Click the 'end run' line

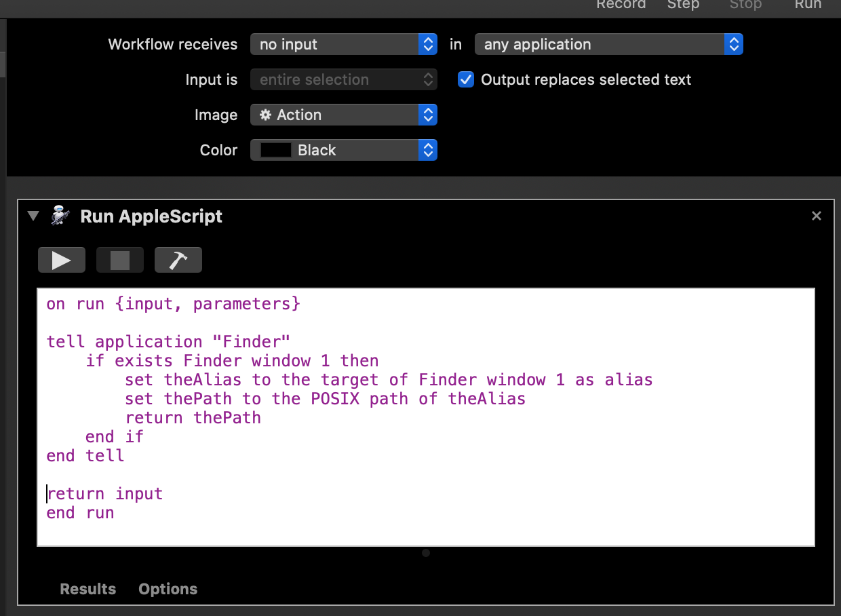pyautogui.click(x=80, y=513)
